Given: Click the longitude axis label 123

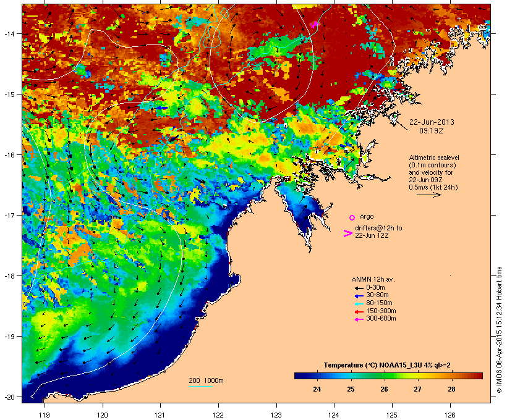Looking at the screenshot, I should 276,415.
